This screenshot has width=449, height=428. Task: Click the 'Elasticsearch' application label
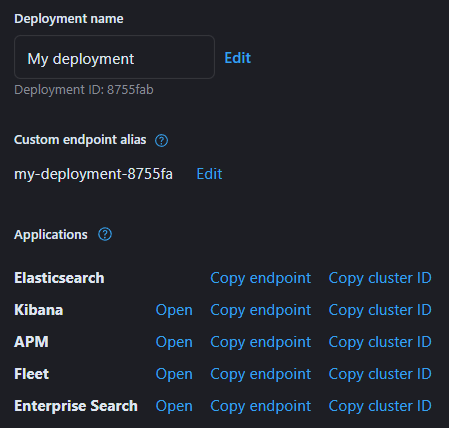pos(59,278)
